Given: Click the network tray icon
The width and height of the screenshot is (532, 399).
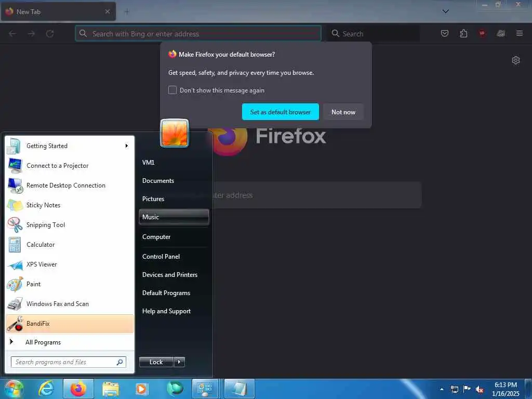Looking at the screenshot, I should tap(454, 389).
